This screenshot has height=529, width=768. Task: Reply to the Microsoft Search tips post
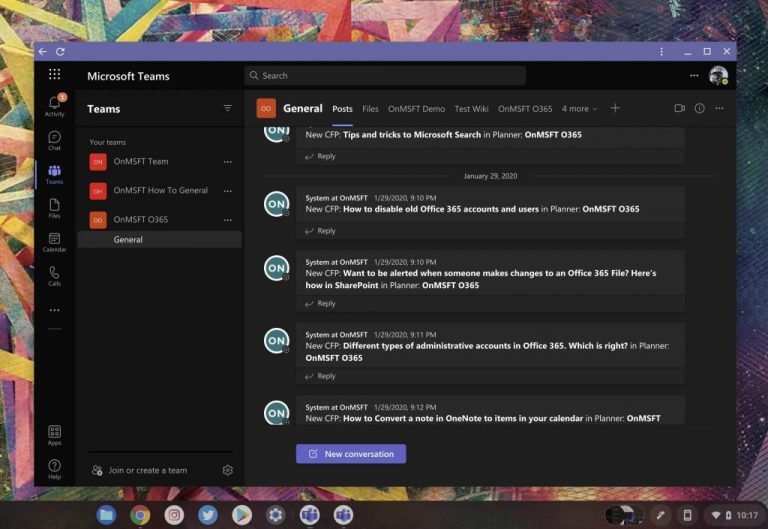320,156
